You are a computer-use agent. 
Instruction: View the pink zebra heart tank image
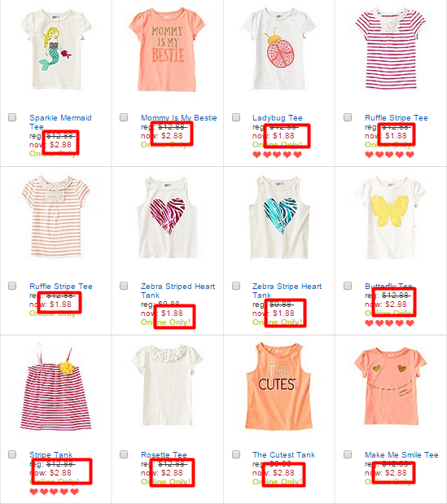coord(167,217)
